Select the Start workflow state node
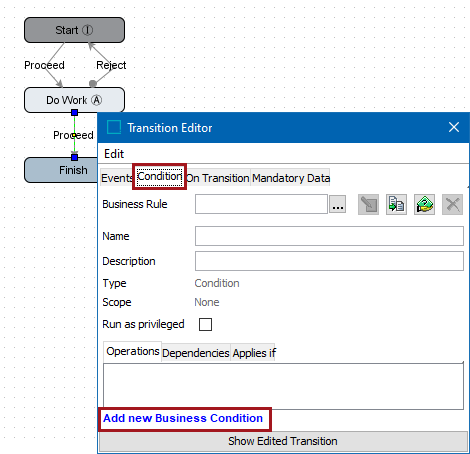This screenshot has width=470, height=454. click(x=74, y=30)
